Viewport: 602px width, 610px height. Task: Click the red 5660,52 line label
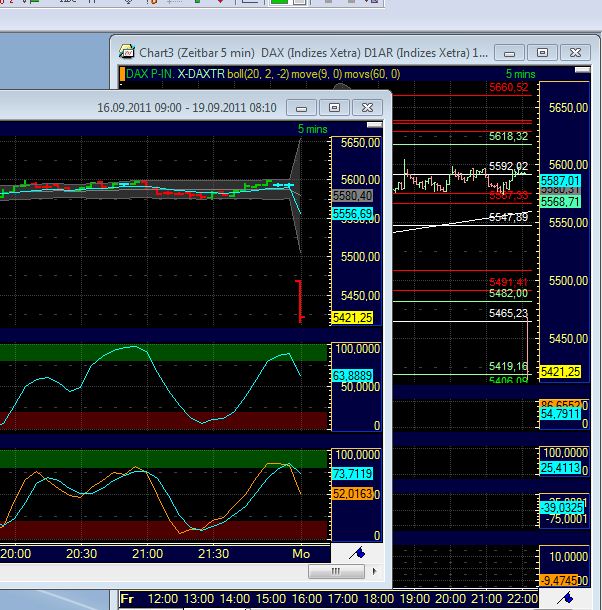(x=508, y=87)
